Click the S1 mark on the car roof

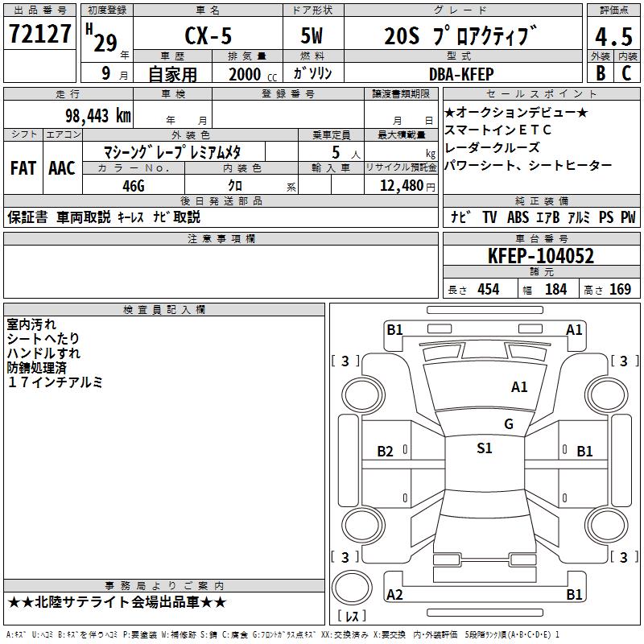pyautogui.click(x=484, y=448)
